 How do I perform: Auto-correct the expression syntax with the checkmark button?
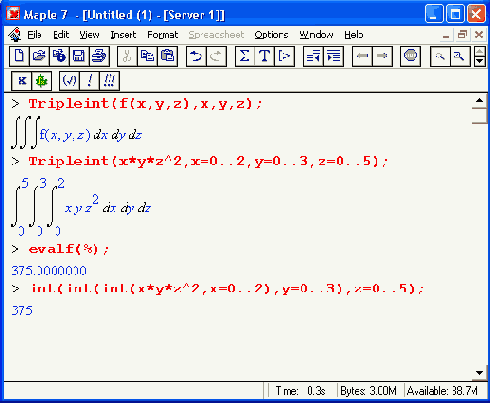(69, 81)
